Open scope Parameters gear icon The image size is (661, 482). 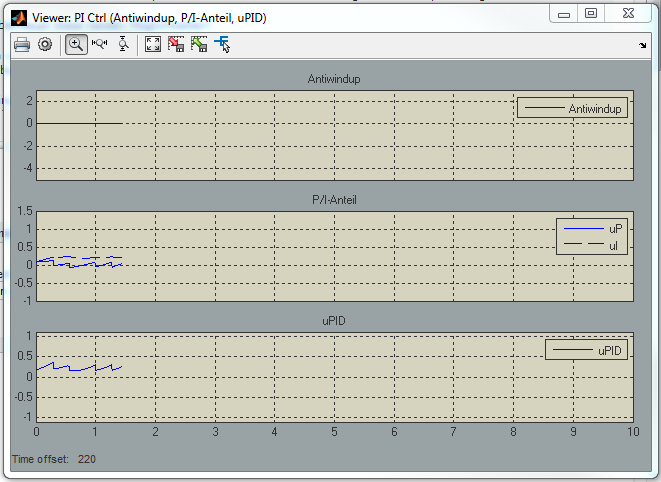pyautogui.click(x=45, y=44)
